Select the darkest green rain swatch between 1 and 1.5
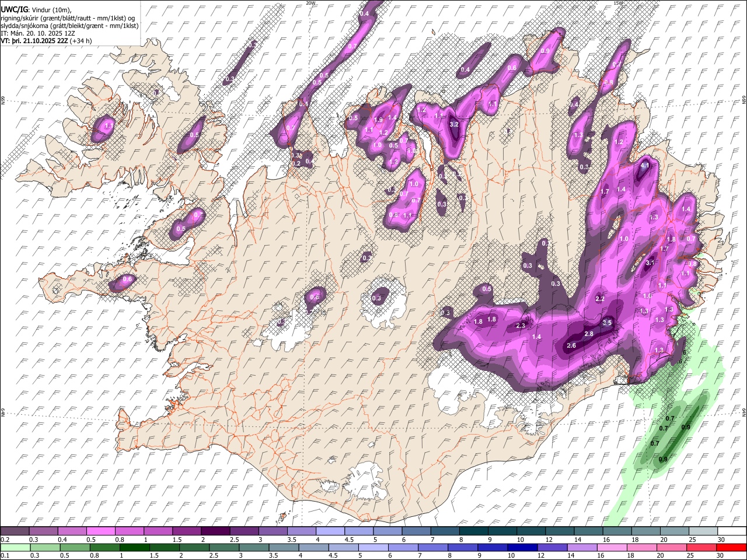The image size is (747, 560). tap(134, 548)
